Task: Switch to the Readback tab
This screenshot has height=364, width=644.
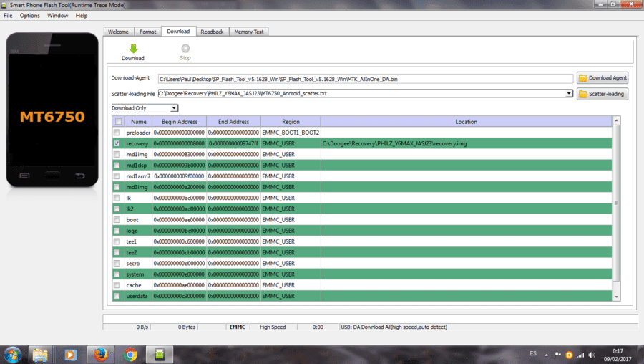Action: coord(212,32)
